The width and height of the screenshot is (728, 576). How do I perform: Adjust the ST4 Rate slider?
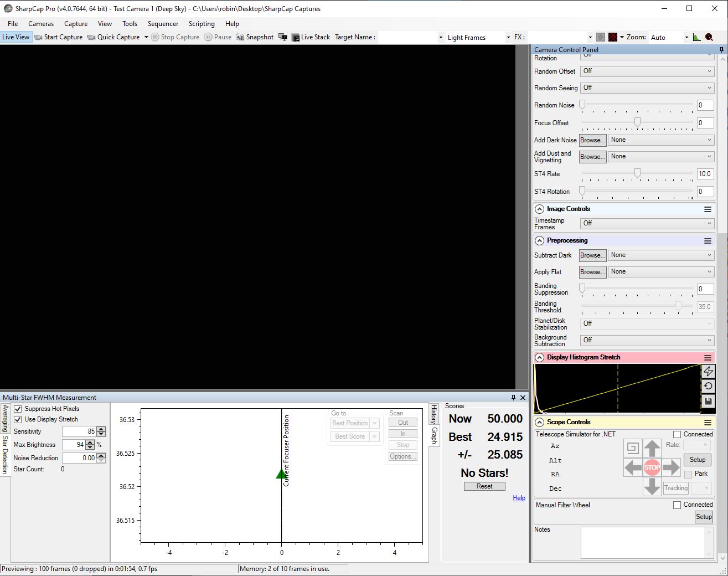point(637,173)
